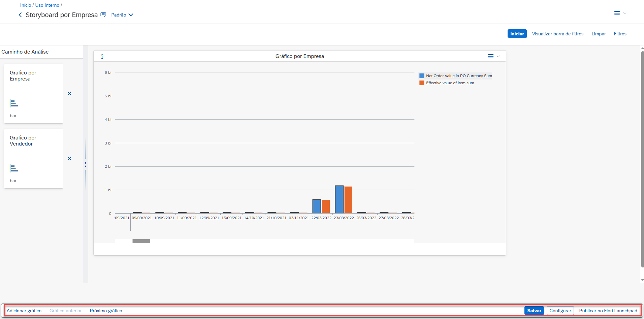Click the comment icon beside Storyboard por Empresa

coord(103,15)
